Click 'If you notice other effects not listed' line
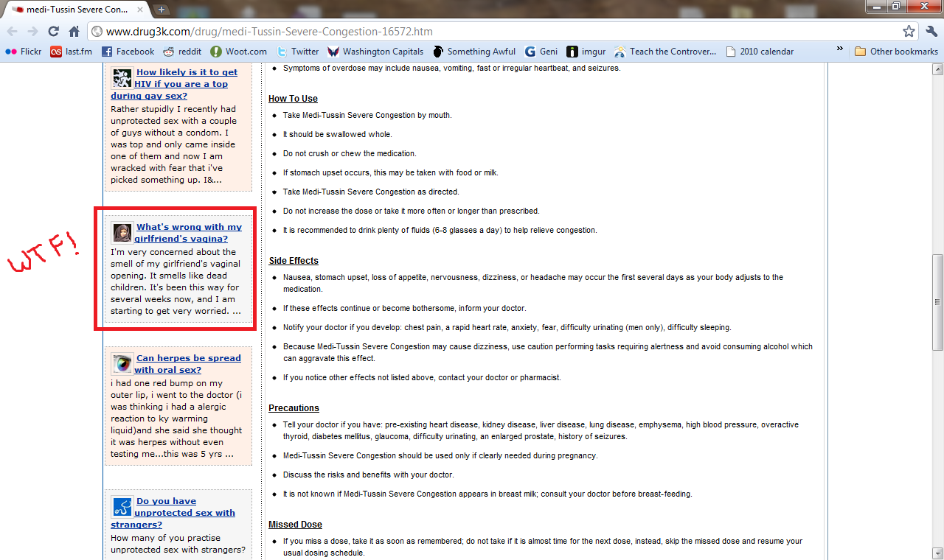This screenshot has height=560, width=944. [422, 377]
